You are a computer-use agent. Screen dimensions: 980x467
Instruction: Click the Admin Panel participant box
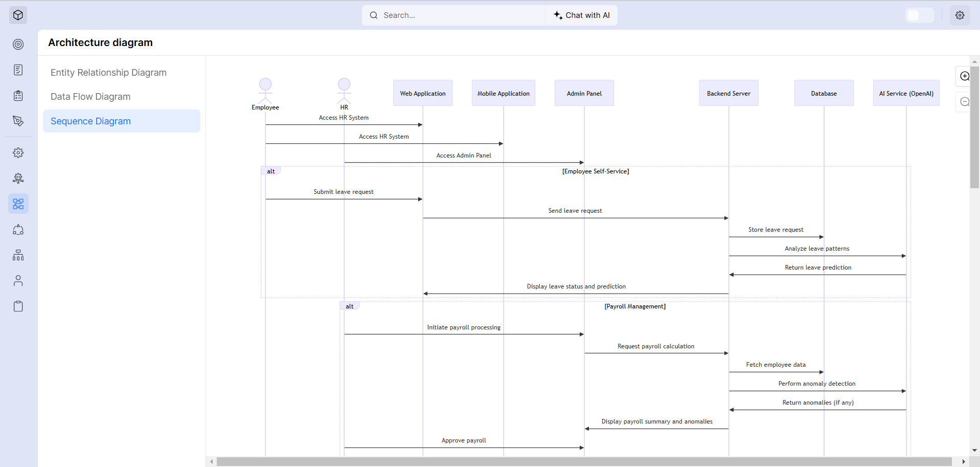[584, 93]
